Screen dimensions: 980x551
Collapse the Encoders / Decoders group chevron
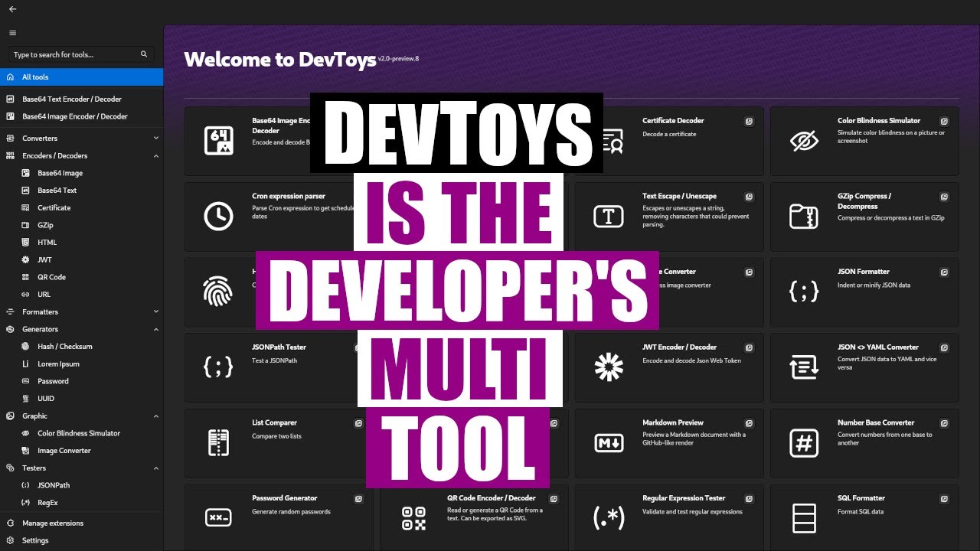(156, 155)
